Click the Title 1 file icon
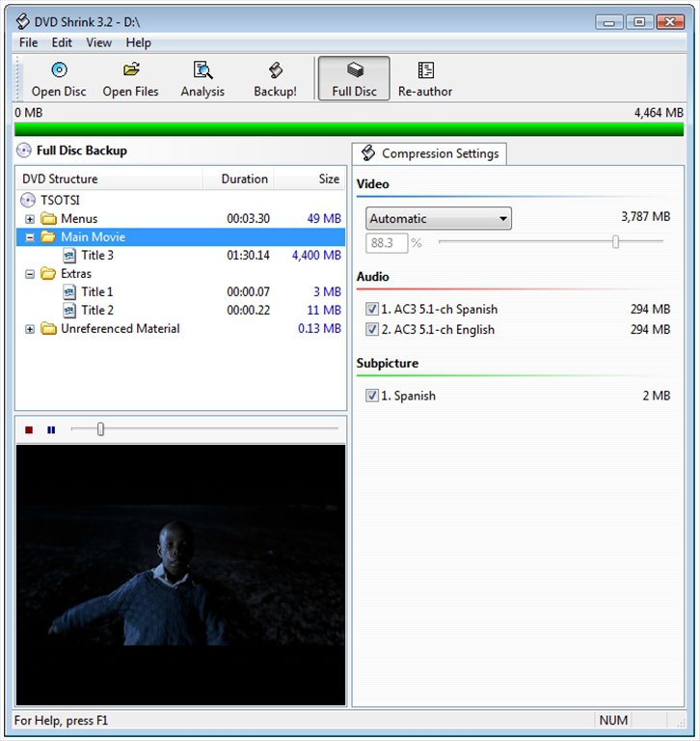700x741 pixels. (69, 292)
